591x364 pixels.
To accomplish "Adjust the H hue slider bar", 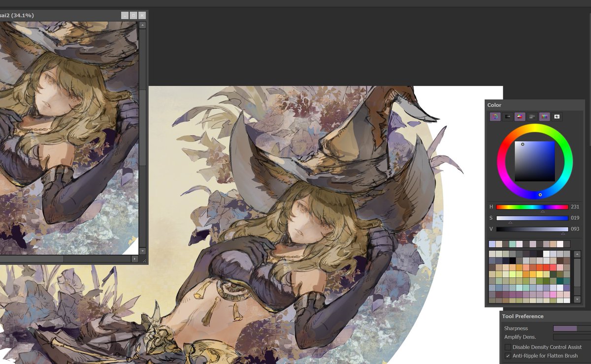I will pyautogui.click(x=532, y=207).
